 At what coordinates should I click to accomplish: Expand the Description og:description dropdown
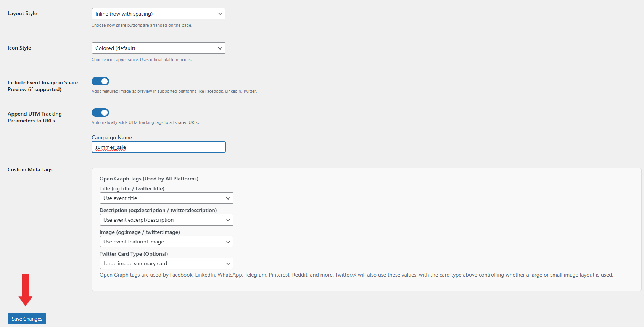point(166,220)
